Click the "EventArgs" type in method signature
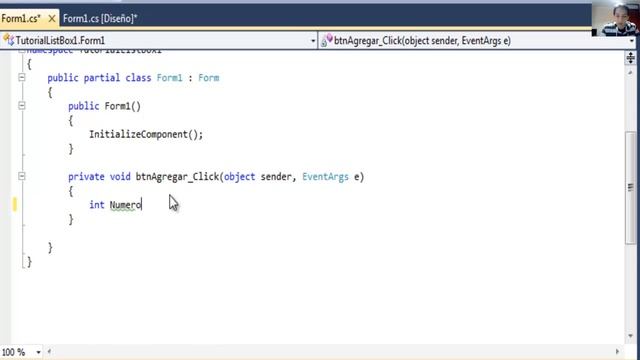 pyautogui.click(x=325, y=177)
